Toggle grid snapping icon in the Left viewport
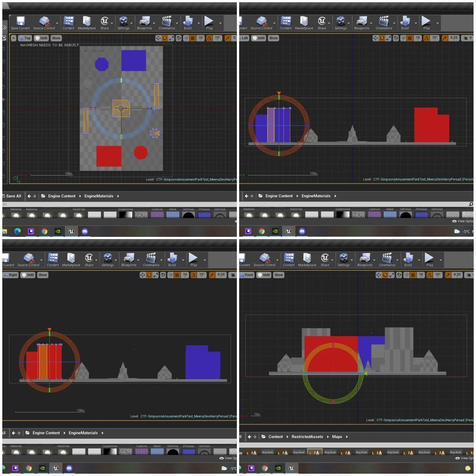Screen dimensions: 476x476 coord(410,38)
